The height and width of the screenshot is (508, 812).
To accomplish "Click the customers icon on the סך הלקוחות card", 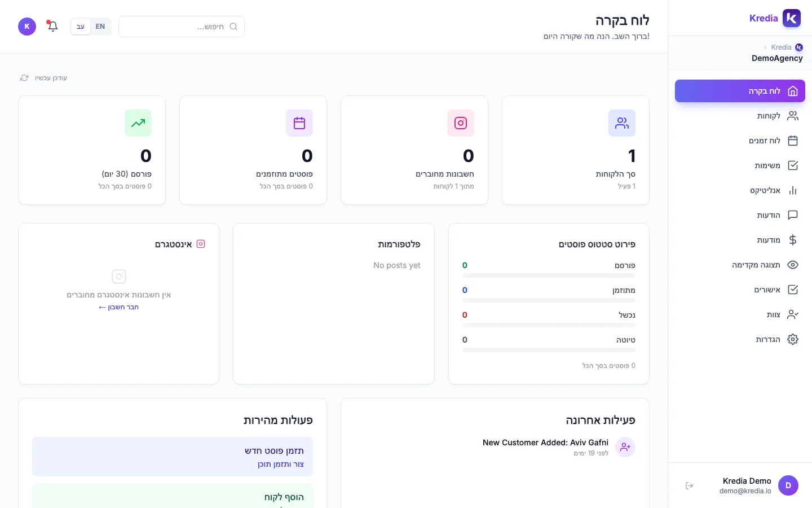I will tap(622, 123).
